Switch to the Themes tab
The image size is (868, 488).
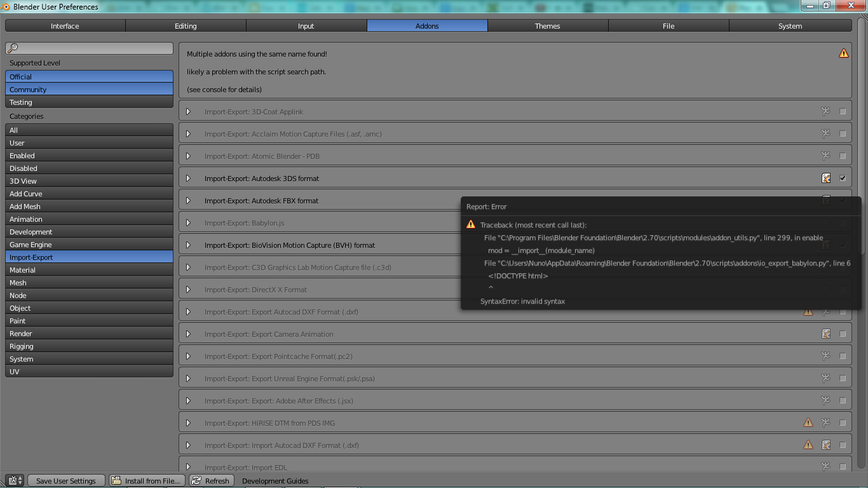click(x=548, y=26)
